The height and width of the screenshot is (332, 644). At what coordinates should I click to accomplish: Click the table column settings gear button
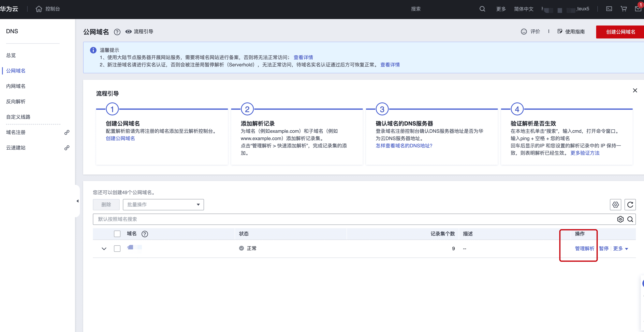tap(615, 205)
